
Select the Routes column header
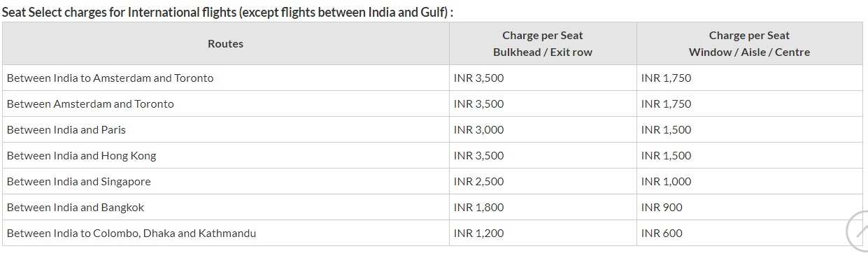pyautogui.click(x=225, y=43)
